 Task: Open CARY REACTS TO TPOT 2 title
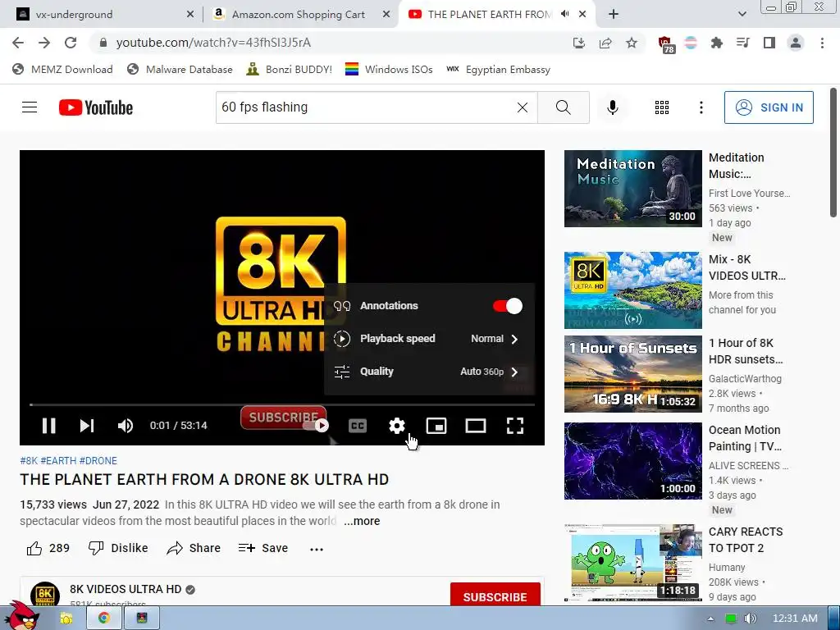[746, 540]
